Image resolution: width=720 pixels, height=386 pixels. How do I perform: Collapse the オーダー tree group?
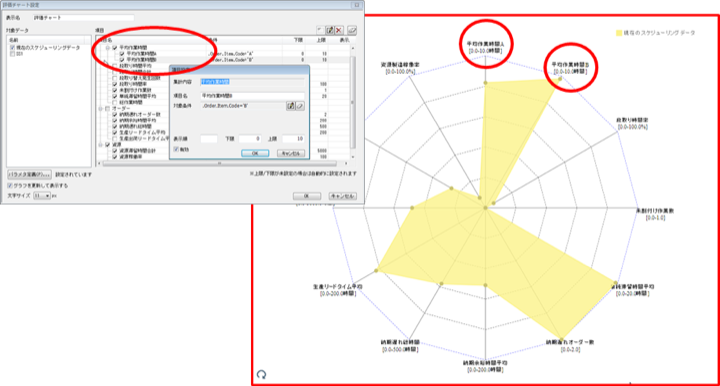coord(101,109)
